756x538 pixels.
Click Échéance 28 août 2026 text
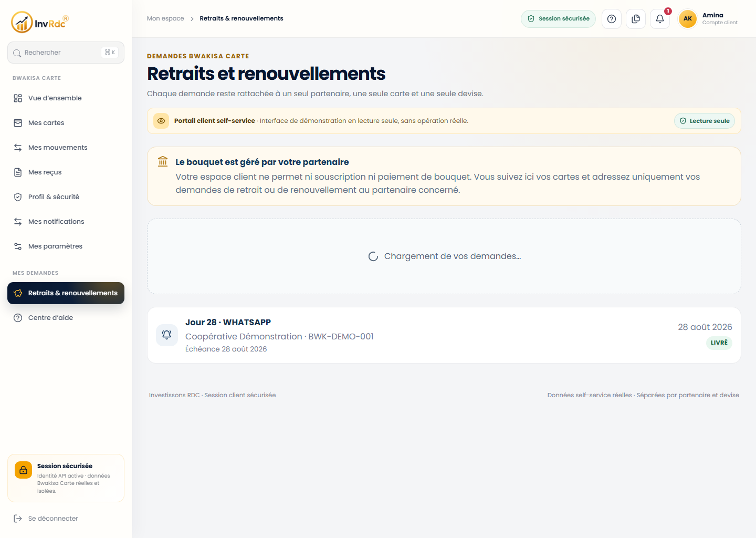[226, 349]
